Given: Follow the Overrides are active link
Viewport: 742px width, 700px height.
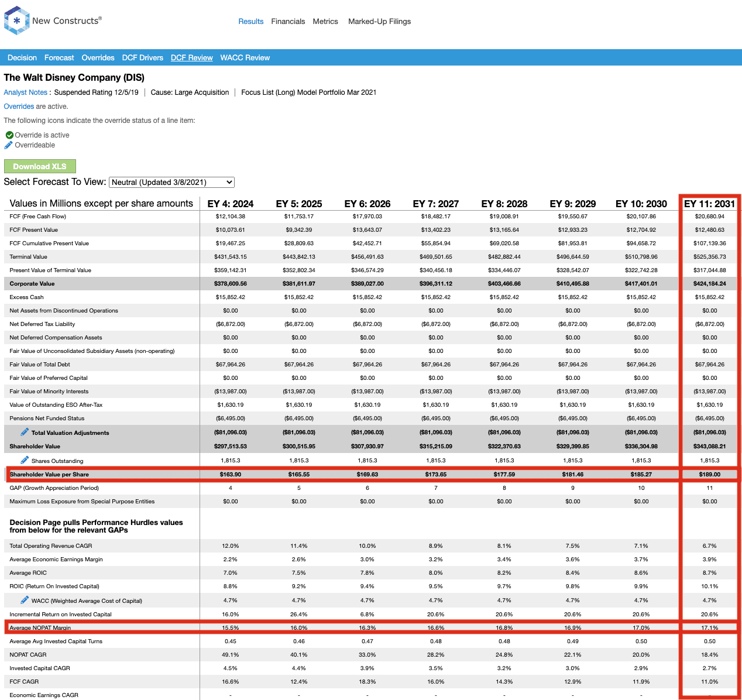Looking at the screenshot, I should (x=19, y=107).
